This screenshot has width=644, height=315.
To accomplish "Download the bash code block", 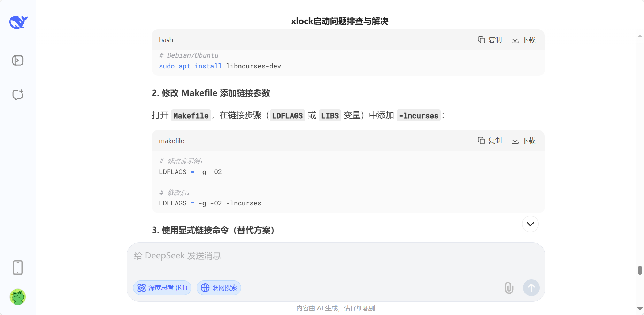I will [x=523, y=40].
